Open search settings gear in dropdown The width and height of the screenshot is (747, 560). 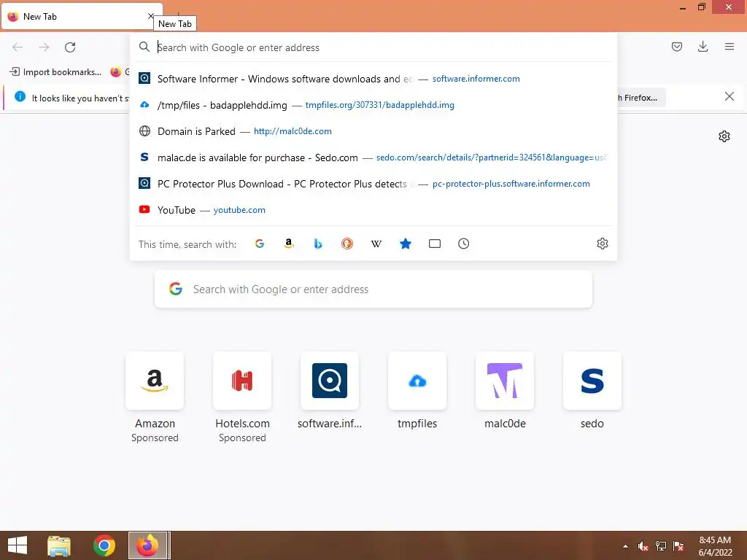point(602,244)
